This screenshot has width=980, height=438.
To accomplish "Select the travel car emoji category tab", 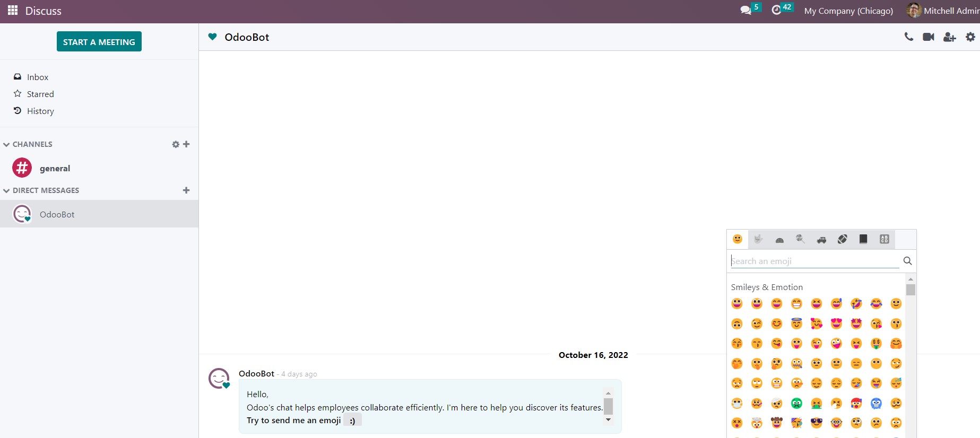I will [x=821, y=239].
